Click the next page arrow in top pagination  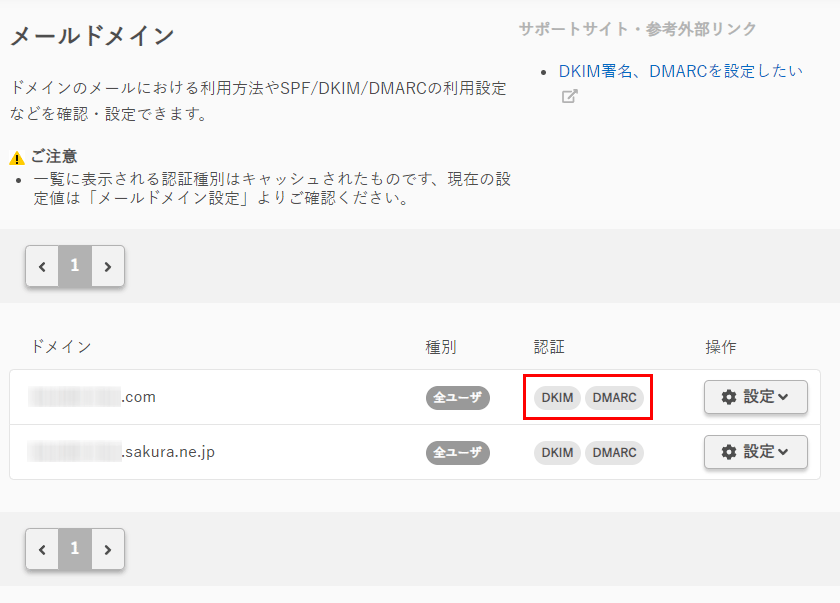(108, 266)
